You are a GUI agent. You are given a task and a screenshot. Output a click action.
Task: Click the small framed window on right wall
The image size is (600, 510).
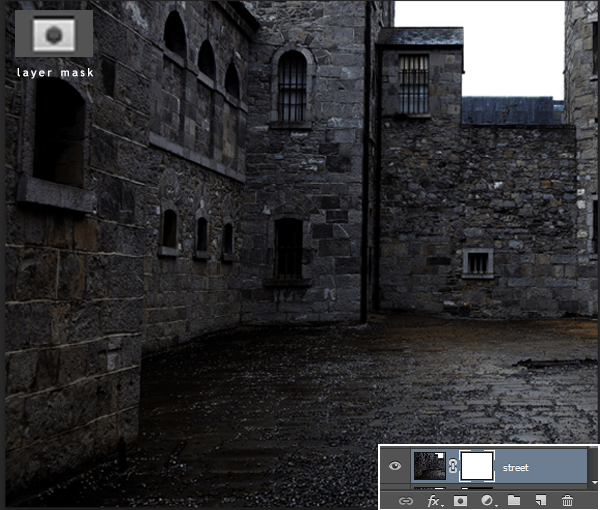(x=478, y=263)
